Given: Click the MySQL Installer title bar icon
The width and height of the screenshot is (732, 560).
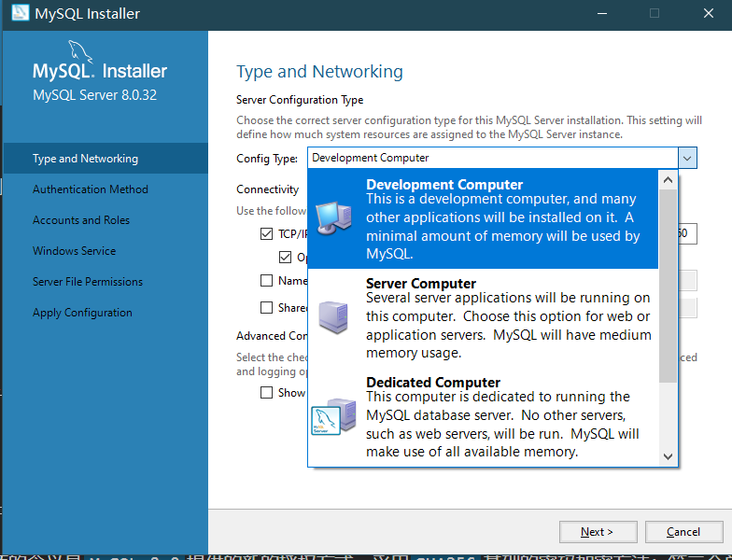Looking at the screenshot, I should click(21, 13).
